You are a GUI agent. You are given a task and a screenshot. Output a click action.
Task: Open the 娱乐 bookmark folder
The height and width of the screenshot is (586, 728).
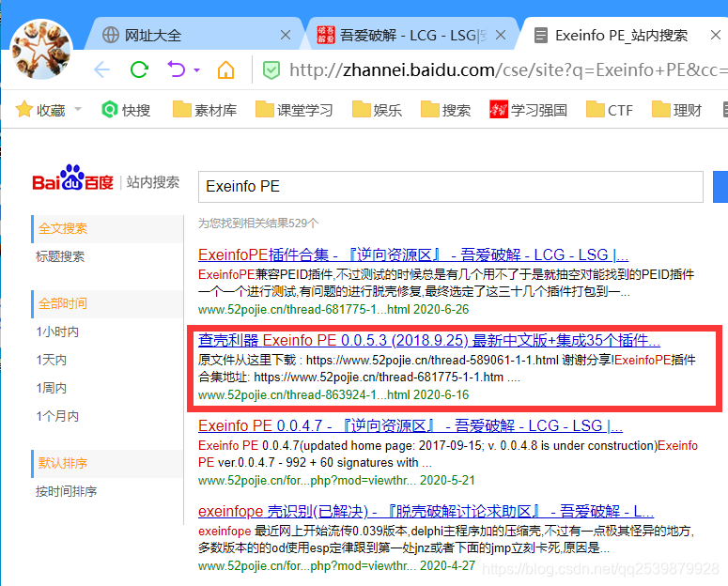click(377, 110)
